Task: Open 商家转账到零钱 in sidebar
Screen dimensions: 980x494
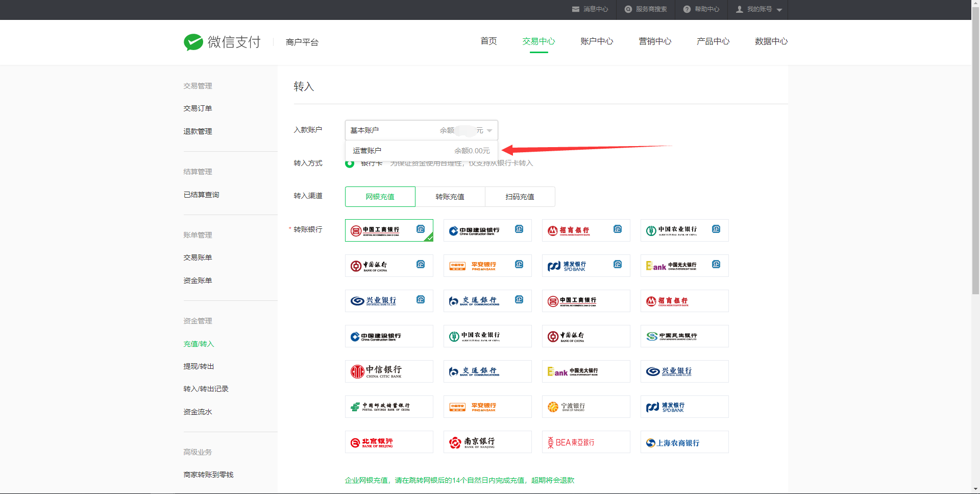Action: 208,475
